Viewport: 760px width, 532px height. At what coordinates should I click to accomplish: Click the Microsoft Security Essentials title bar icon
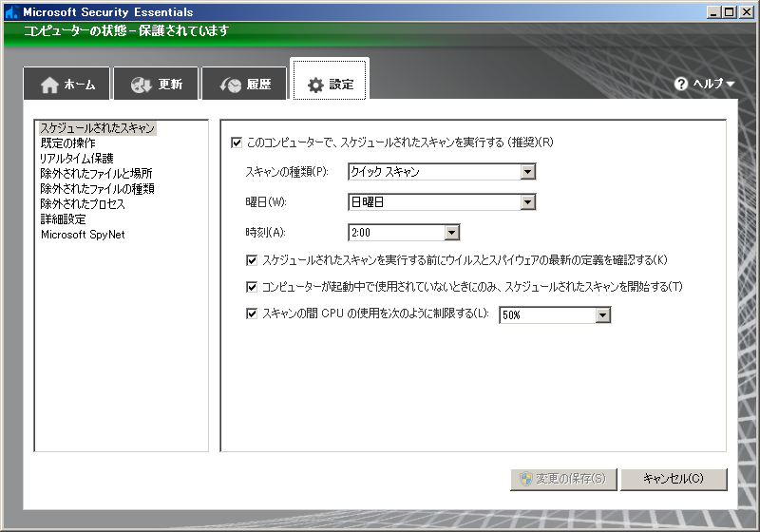(11, 12)
